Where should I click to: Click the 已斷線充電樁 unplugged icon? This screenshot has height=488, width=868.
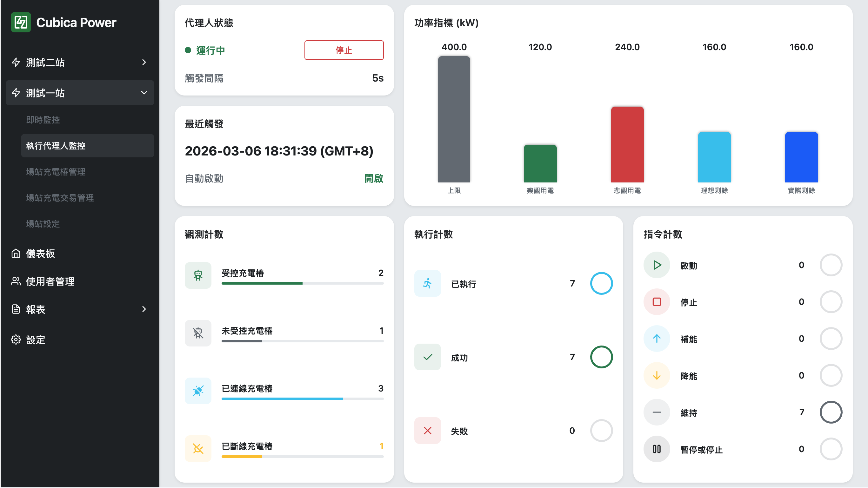198,448
